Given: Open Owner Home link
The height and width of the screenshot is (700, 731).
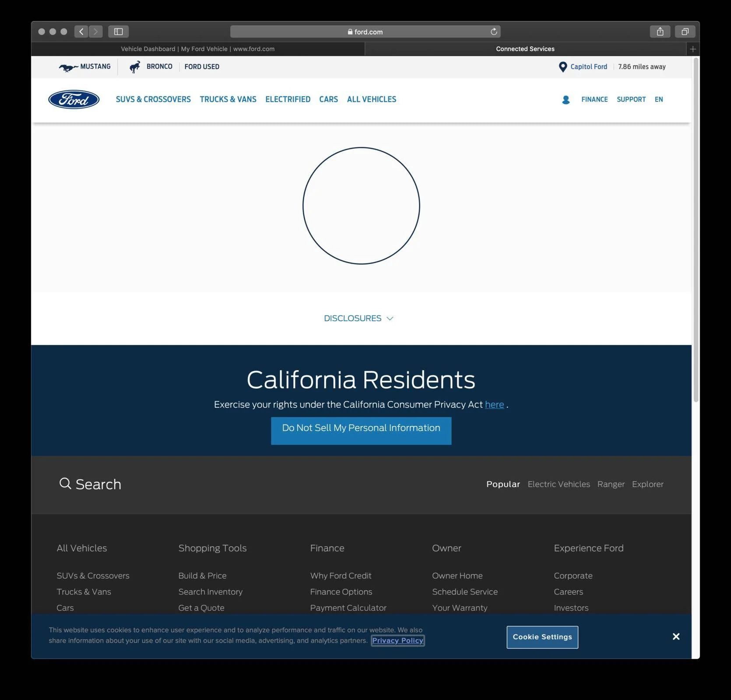Looking at the screenshot, I should point(457,576).
